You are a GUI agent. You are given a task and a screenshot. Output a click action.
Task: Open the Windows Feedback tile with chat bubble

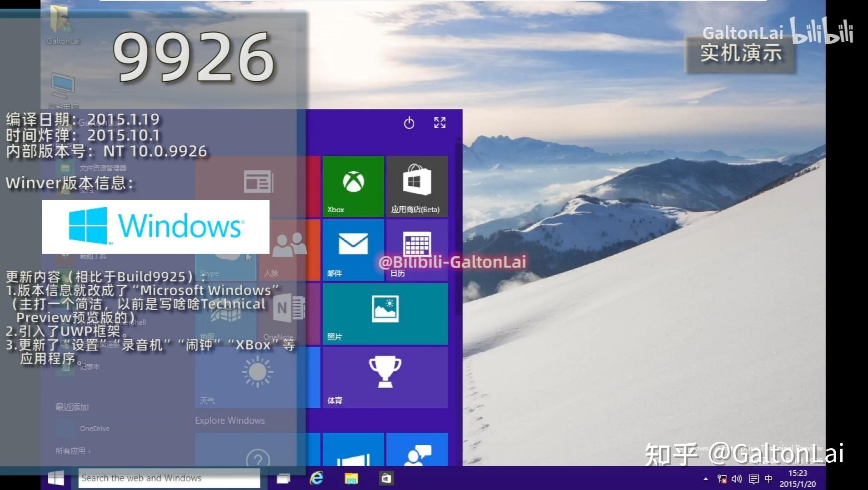pyautogui.click(x=417, y=450)
